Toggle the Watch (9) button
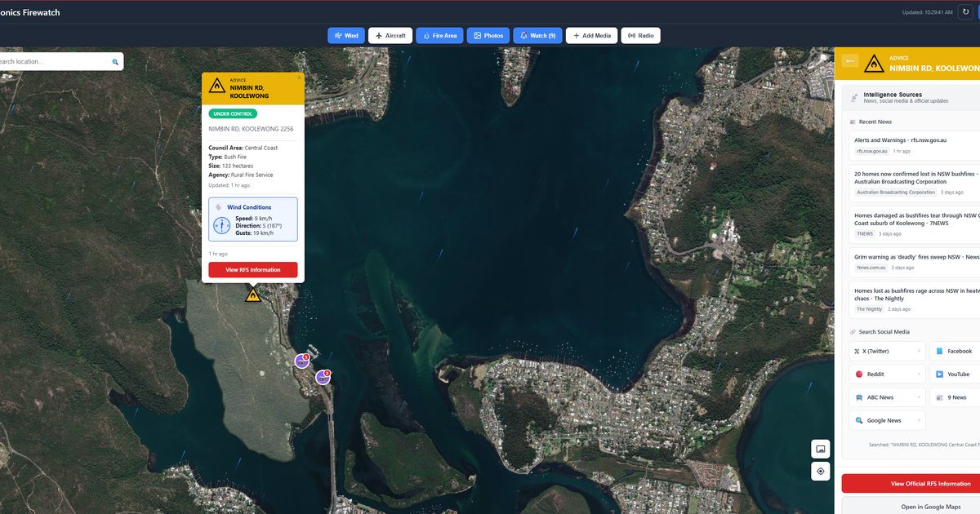Screen dimensions: 980x514 [537, 36]
